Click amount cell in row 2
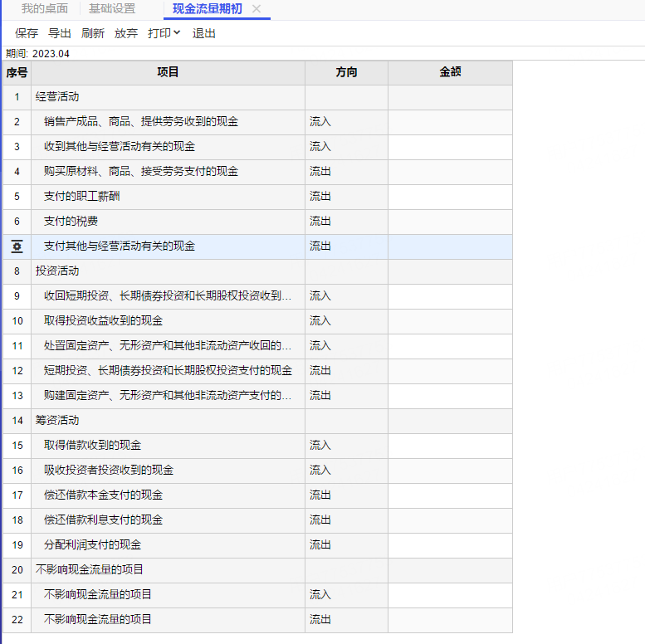The width and height of the screenshot is (645, 644). (450, 122)
